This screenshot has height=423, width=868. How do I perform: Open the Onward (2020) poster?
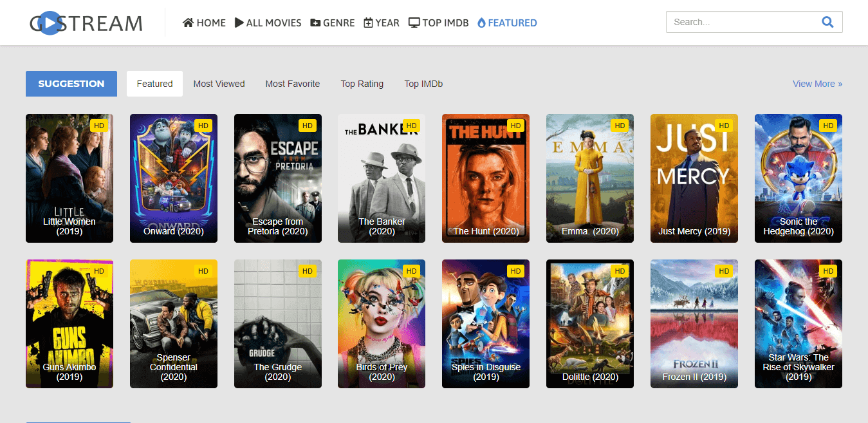174,178
